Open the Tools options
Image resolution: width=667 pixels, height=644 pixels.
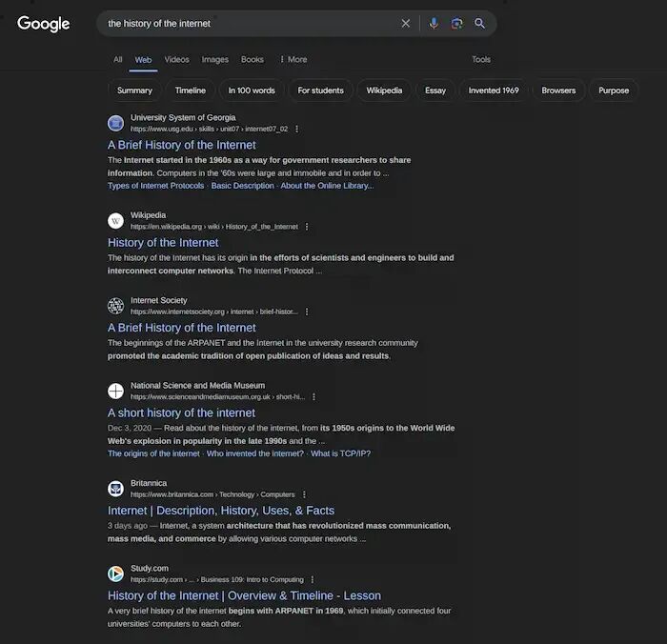click(x=481, y=60)
